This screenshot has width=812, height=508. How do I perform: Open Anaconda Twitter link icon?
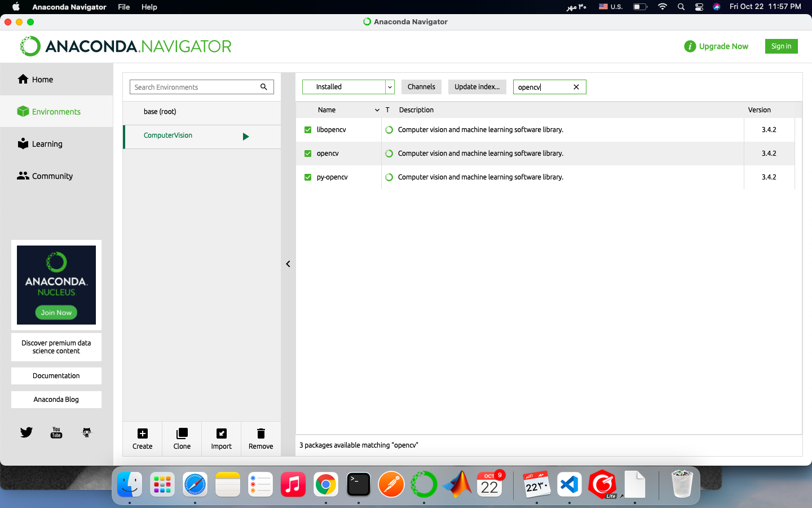pos(27,432)
